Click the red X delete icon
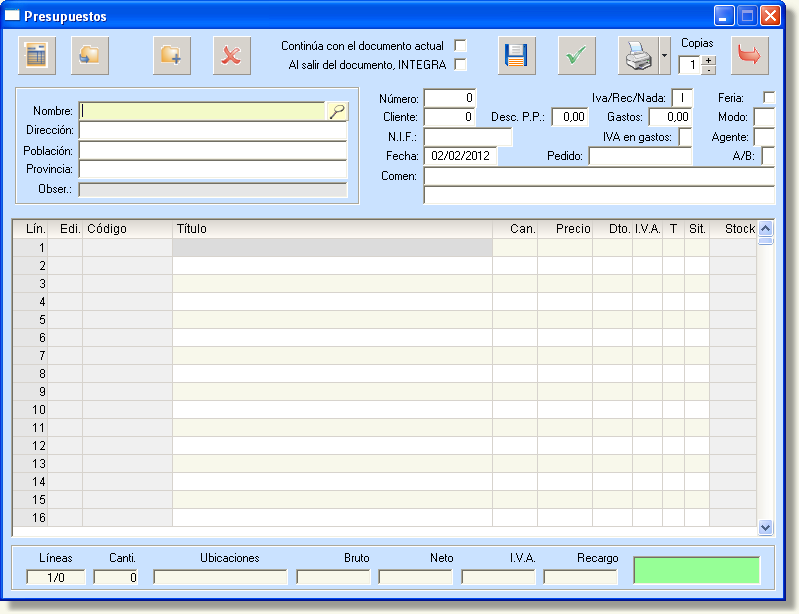Image resolution: width=799 pixels, height=614 pixels. 231,56
